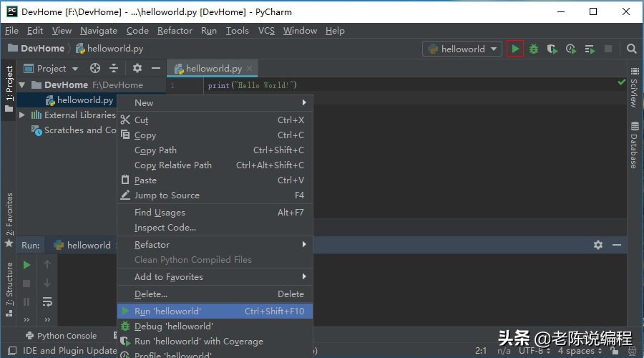Open the 1: Project side tab
The image size is (644, 358).
[9, 88]
